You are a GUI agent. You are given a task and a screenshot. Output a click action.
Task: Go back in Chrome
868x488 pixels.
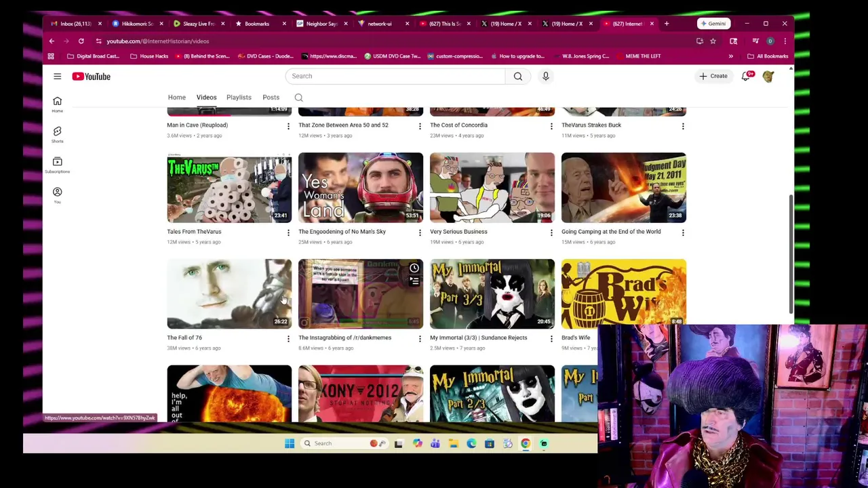coord(52,41)
